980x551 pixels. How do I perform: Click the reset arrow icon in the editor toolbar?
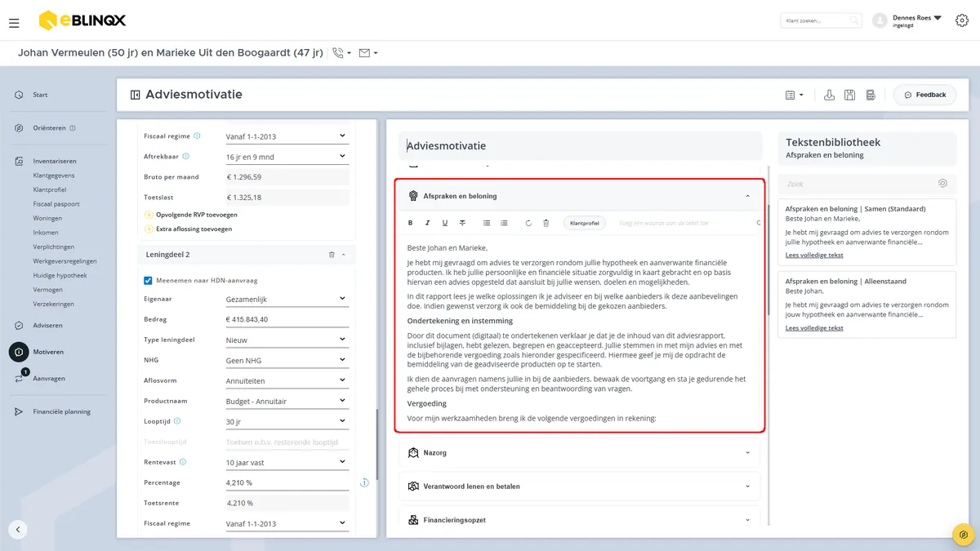(528, 223)
